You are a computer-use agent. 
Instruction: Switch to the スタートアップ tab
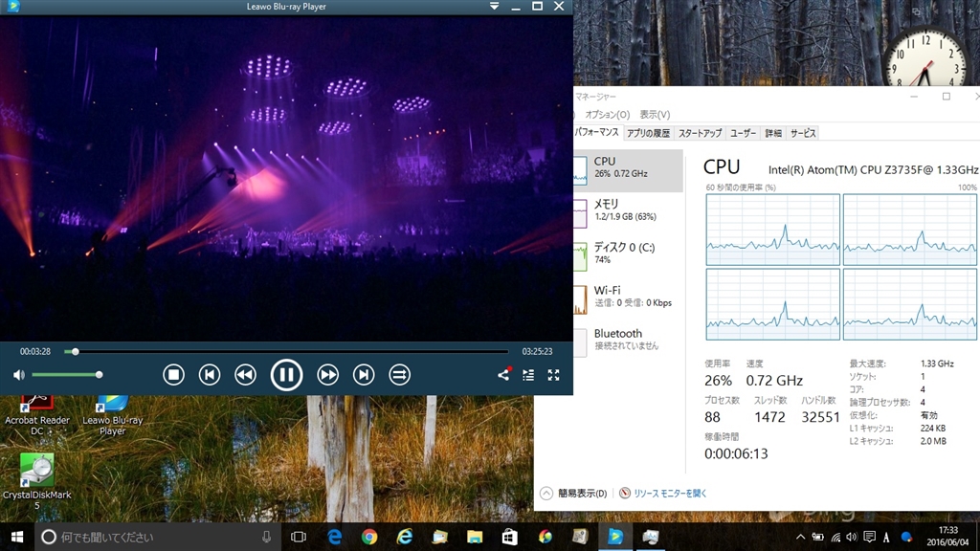[x=700, y=133]
